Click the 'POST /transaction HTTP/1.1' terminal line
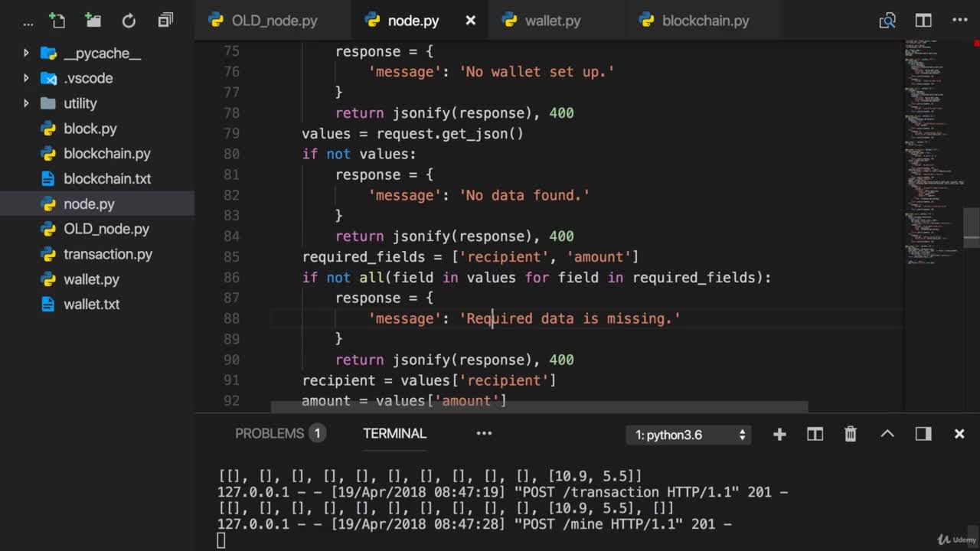Viewport: 980px width, 551px height. tap(502, 492)
